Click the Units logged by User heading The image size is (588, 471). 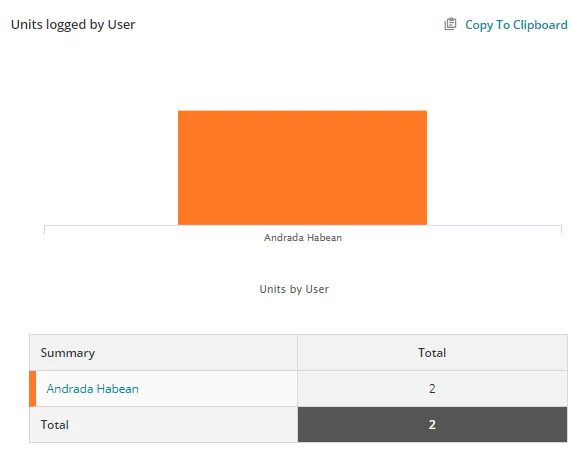coord(73,24)
